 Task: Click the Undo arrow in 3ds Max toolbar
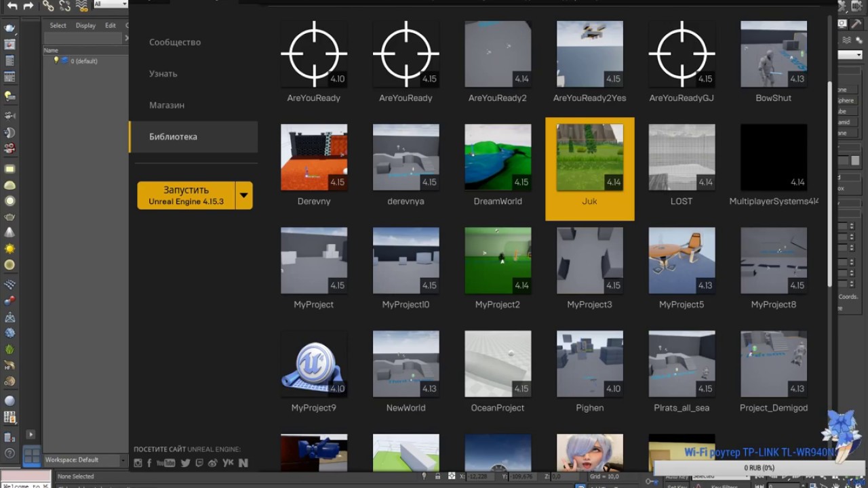(12, 5)
